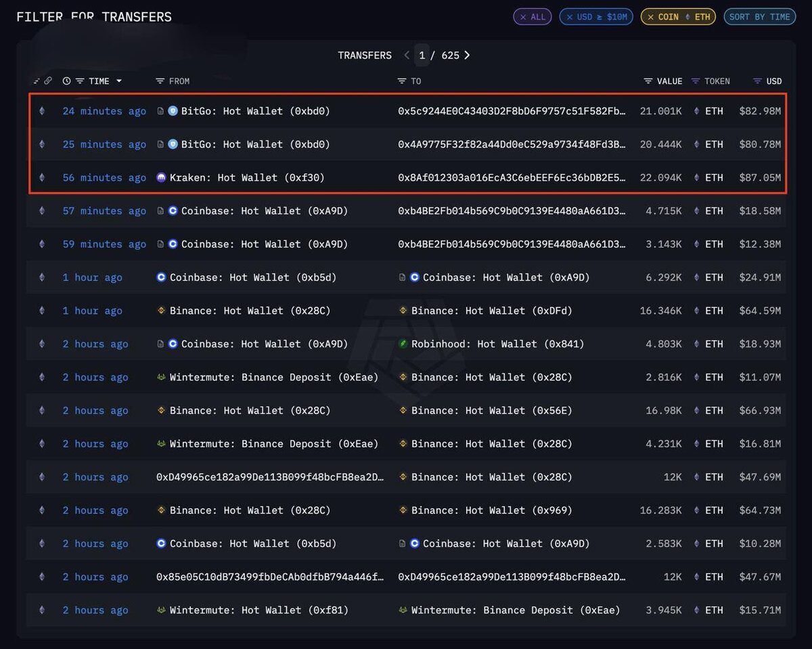
Task: Click ETH token icon in $82.98M row
Action: (x=697, y=111)
